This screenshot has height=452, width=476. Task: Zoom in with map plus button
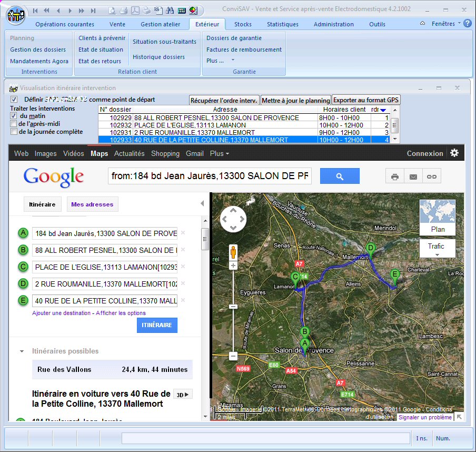233,266
